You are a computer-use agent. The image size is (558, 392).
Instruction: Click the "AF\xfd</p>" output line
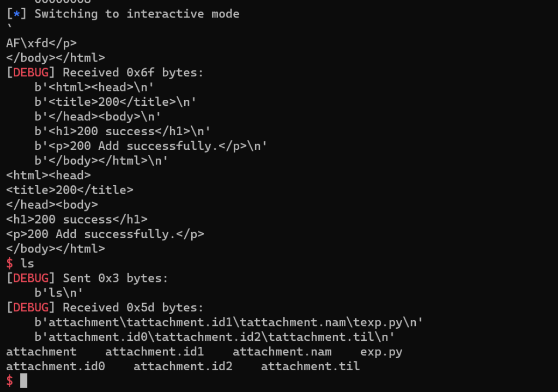[x=41, y=43]
